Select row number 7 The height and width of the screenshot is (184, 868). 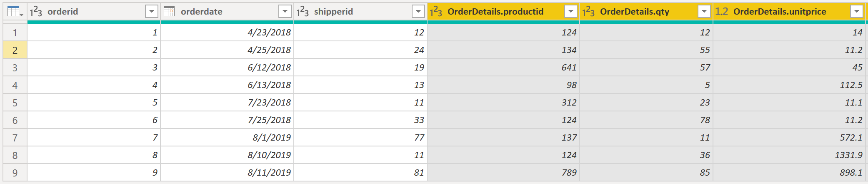(x=15, y=138)
